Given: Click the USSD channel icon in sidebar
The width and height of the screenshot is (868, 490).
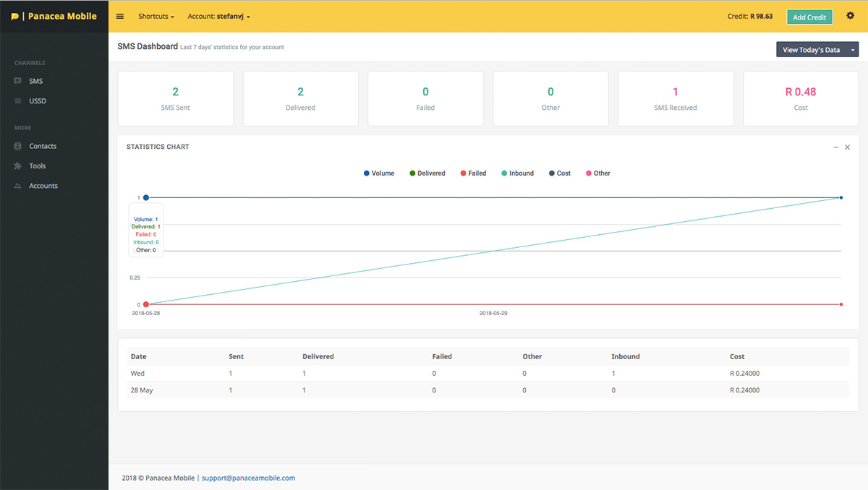Looking at the screenshot, I should [18, 101].
